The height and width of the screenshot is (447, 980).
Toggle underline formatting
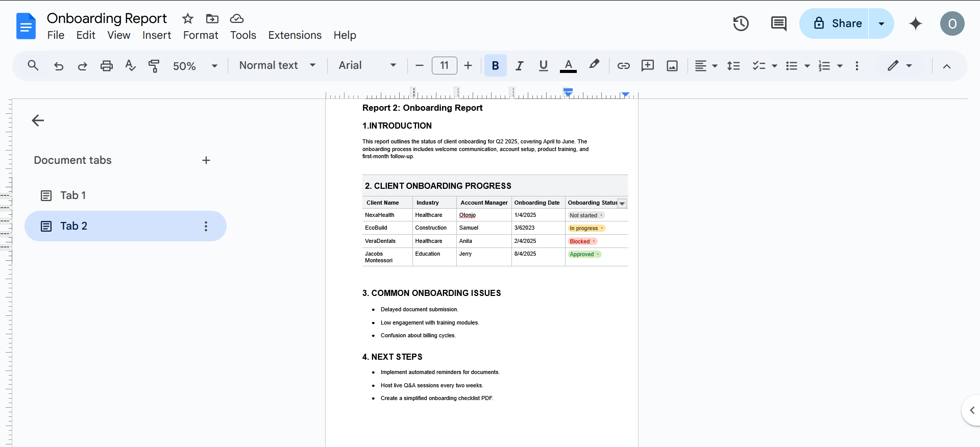544,65
